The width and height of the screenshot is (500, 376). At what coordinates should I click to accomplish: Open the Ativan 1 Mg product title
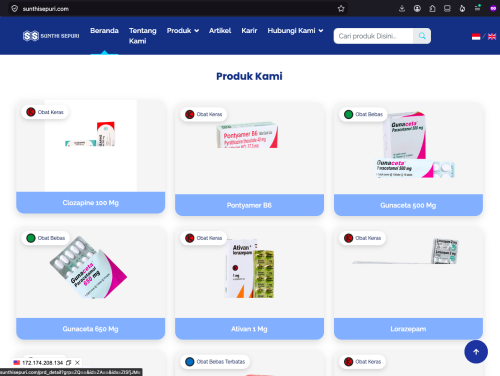(x=249, y=329)
